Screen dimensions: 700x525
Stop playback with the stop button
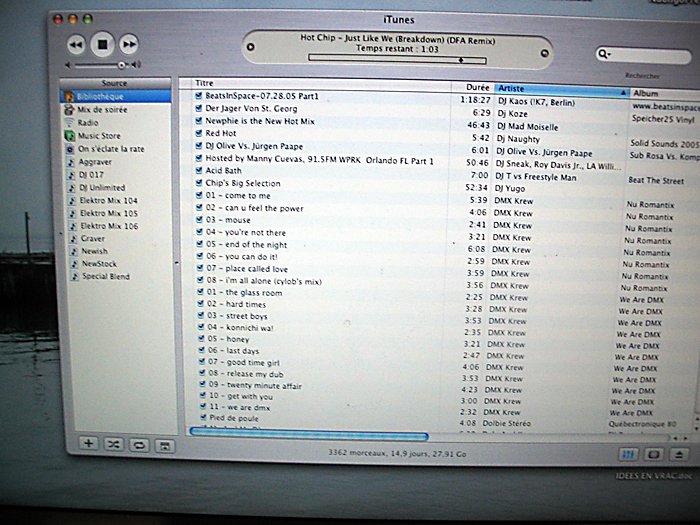click(103, 44)
